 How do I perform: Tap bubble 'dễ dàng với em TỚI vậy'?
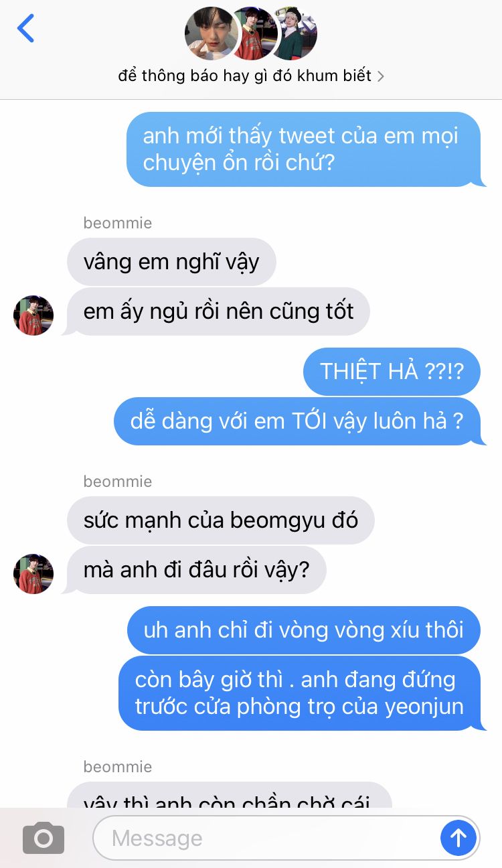(299, 421)
